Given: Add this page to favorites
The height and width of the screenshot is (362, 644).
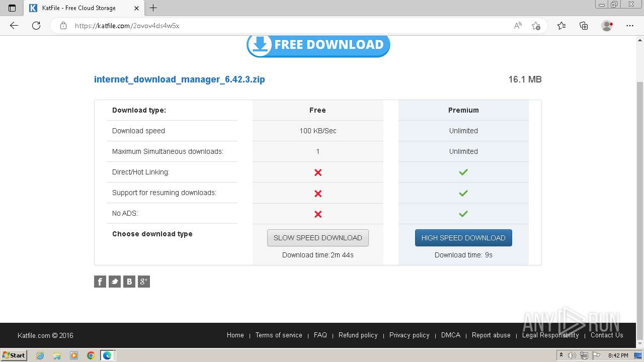Looking at the screenshot, I should (536, 26).
